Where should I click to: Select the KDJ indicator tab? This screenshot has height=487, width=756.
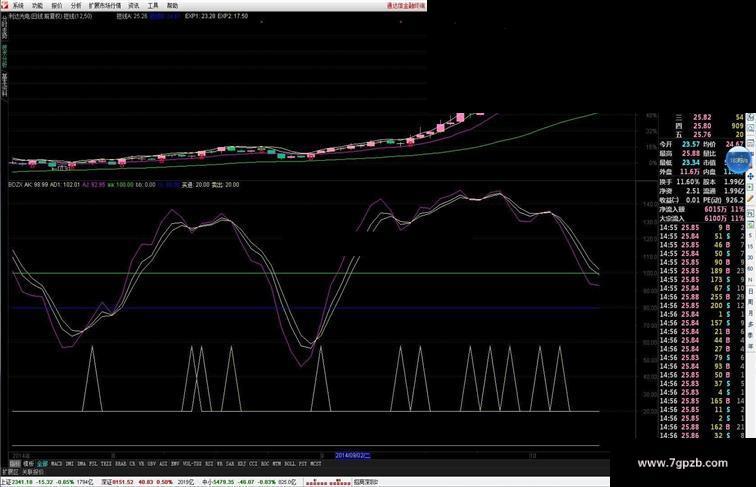242,464
